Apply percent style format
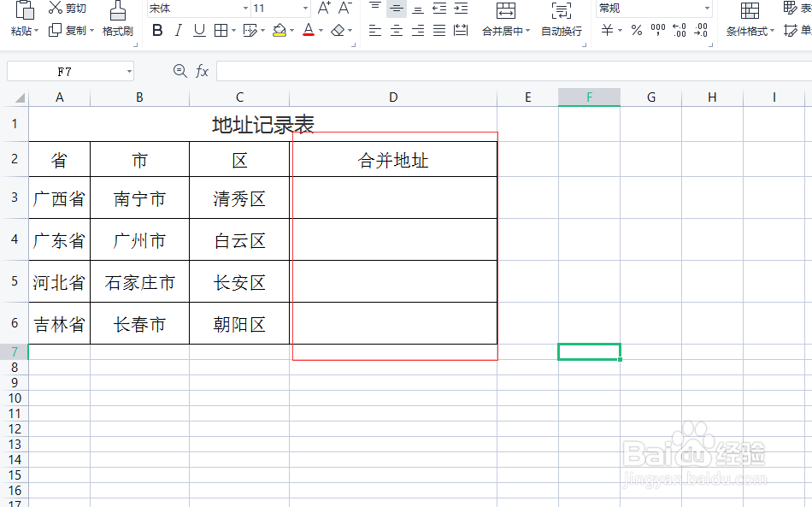The height and width of the screenshot is (507, 812). coord(637,30)
